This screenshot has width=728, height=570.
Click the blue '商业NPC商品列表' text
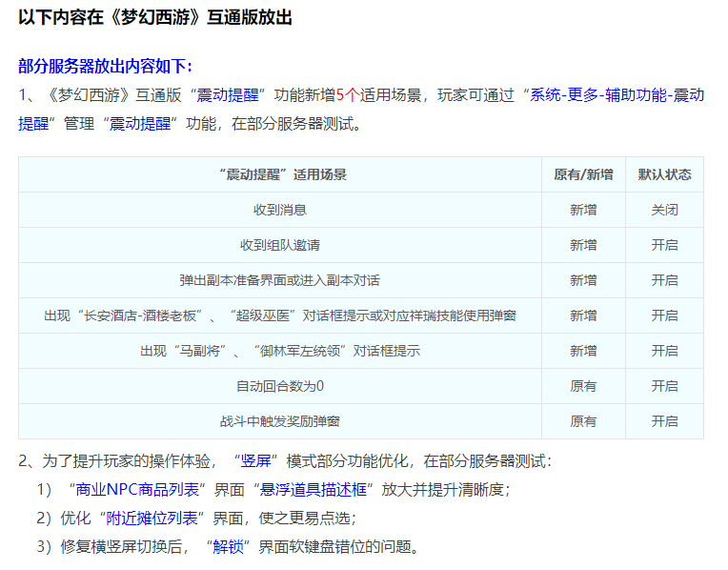coord(137,490)
